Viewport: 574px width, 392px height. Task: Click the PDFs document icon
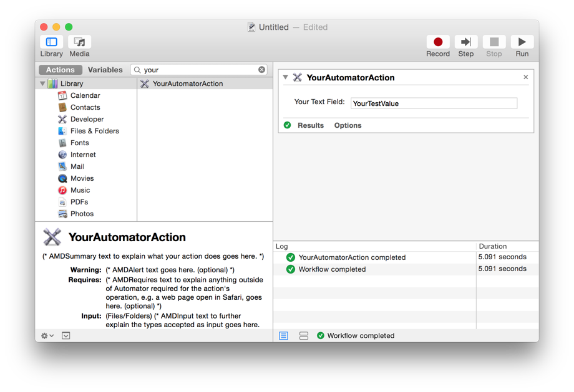(x=62, y=202)
